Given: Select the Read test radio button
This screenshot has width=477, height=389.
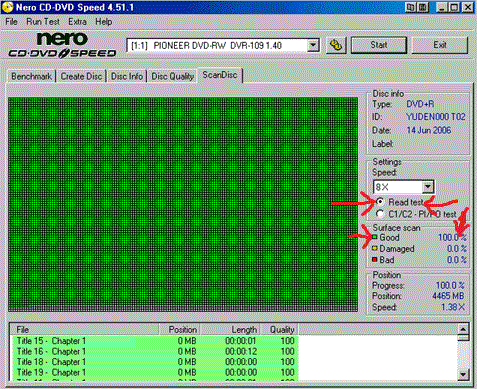Looking at the screenshot, I should coord(380,202).
